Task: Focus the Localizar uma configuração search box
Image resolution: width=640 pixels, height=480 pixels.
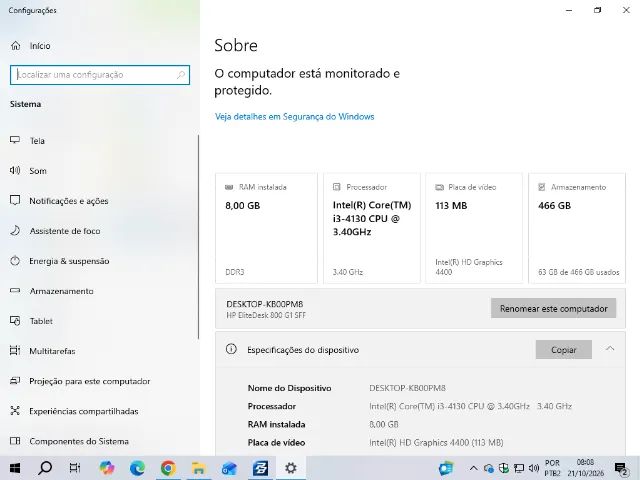Action: [100, 75]
